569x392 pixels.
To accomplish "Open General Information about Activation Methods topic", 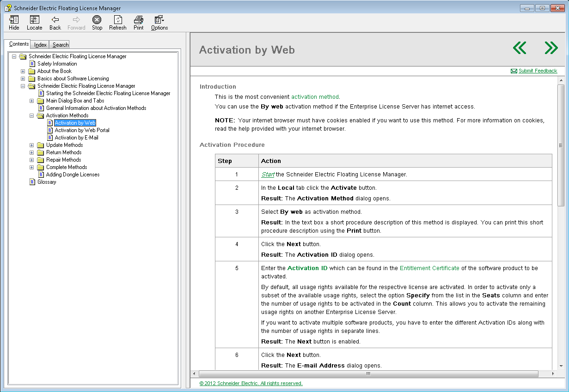I will pos(96,108).
